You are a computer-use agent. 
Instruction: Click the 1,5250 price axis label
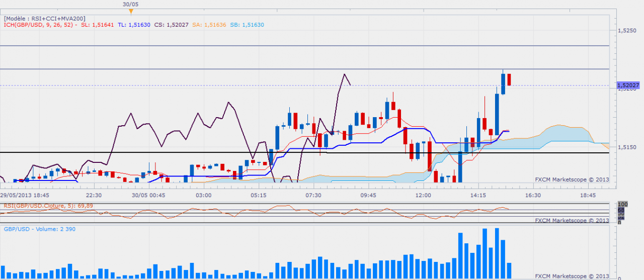627,31
